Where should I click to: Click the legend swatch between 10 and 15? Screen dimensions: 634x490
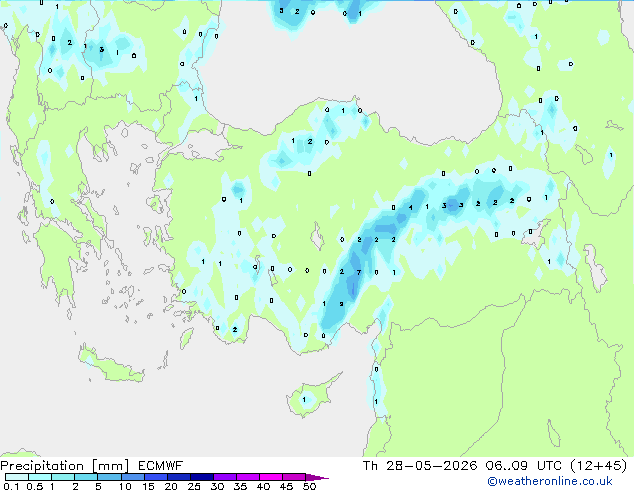pyautogui.click(x=132, y=477)
